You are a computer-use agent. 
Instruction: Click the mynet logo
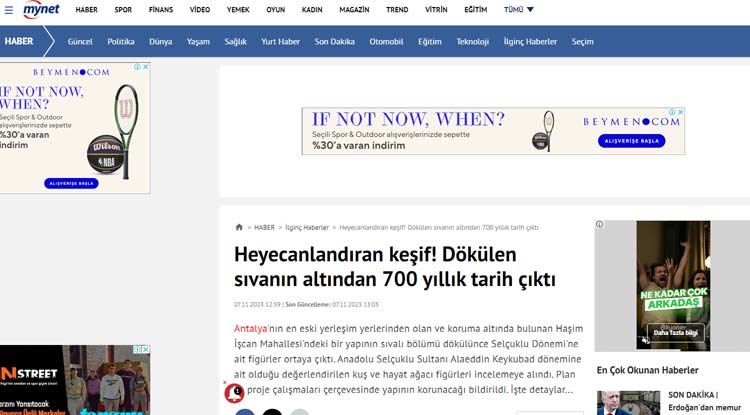42,10
